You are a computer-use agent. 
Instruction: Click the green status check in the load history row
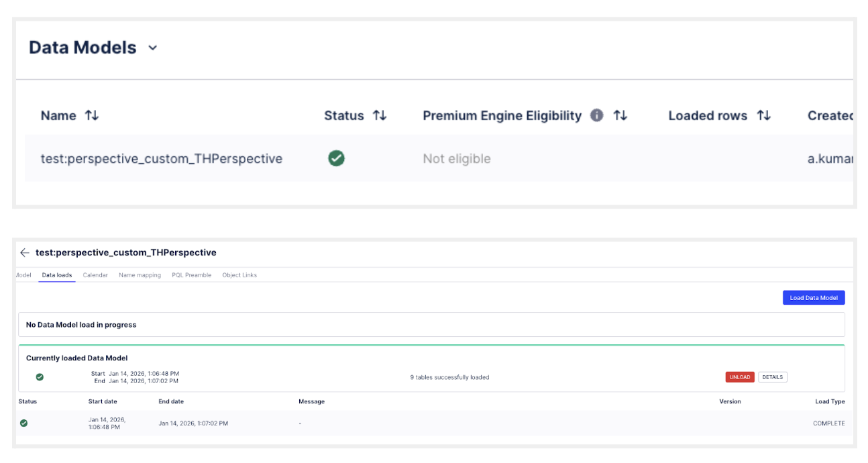(24, 423)
